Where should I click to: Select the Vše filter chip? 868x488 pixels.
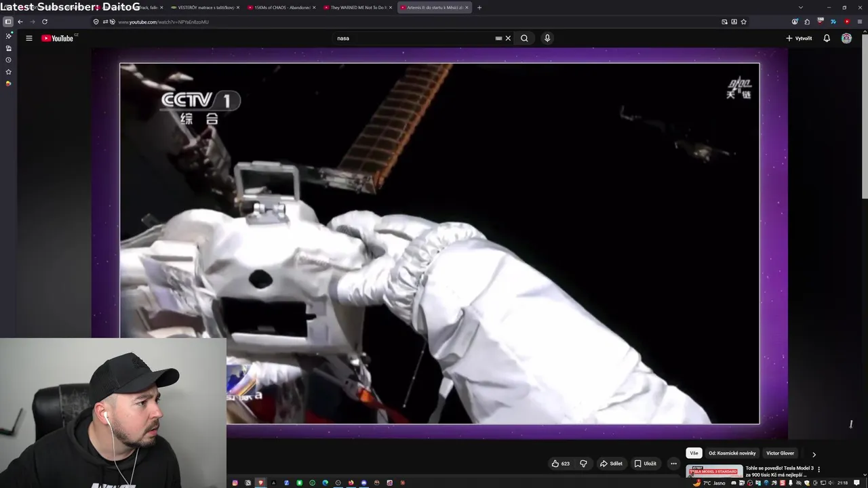(694, 453)
